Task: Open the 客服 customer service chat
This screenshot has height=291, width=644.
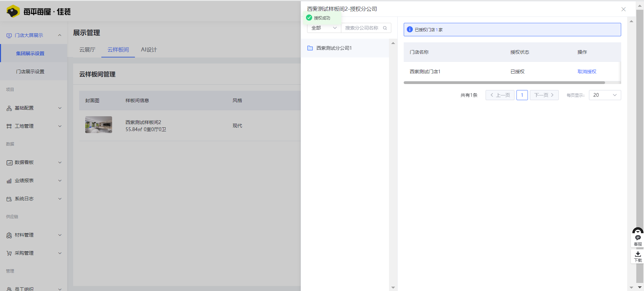Action: (638, 240)
